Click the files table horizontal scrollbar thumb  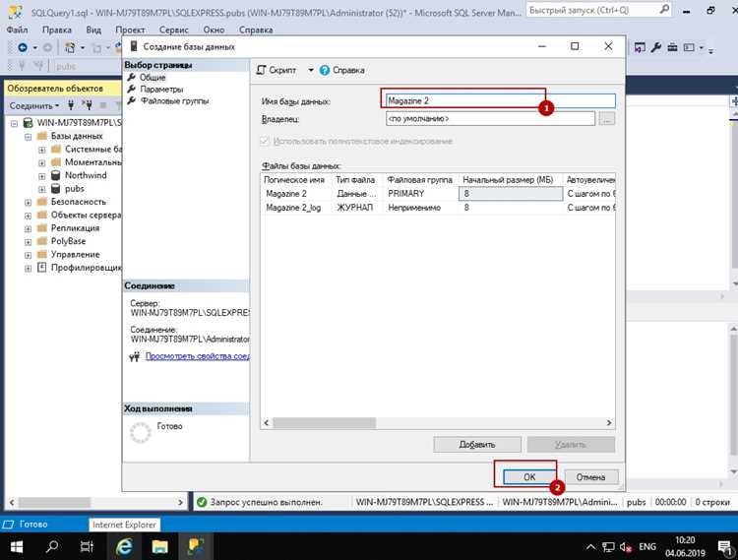point(325,423)
